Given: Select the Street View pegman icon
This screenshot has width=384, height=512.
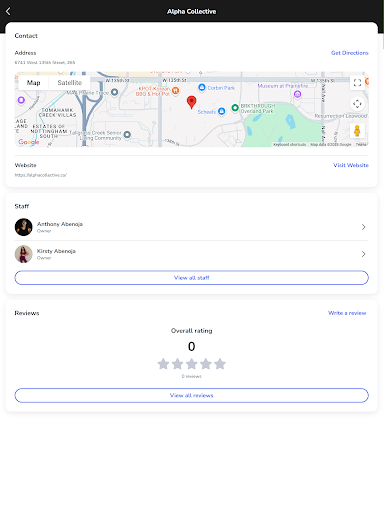Looking at the screenshot, I should tap(357, 131).
